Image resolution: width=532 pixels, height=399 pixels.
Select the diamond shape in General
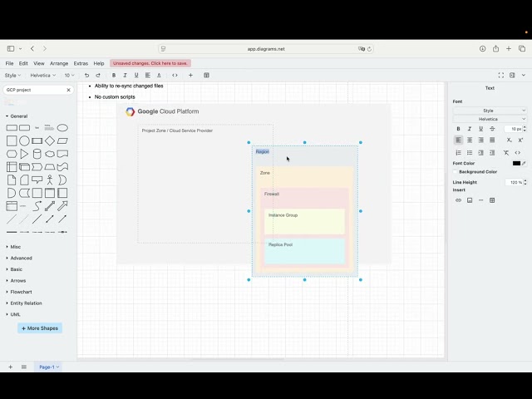point(50,140)
